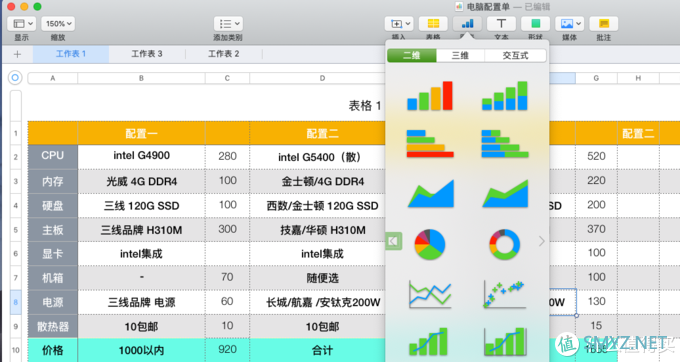
Task: Switch chart picker to 交互式 mode
Action: click(515, 55)
